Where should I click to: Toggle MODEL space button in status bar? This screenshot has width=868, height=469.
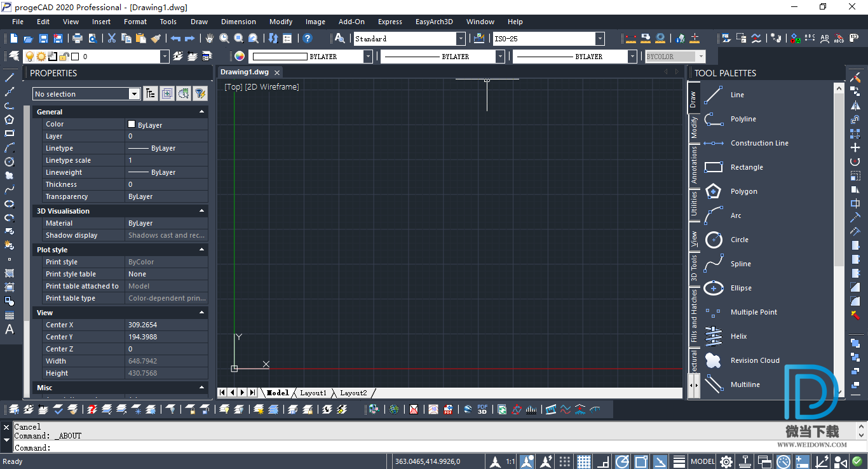[x=703, y=461]
